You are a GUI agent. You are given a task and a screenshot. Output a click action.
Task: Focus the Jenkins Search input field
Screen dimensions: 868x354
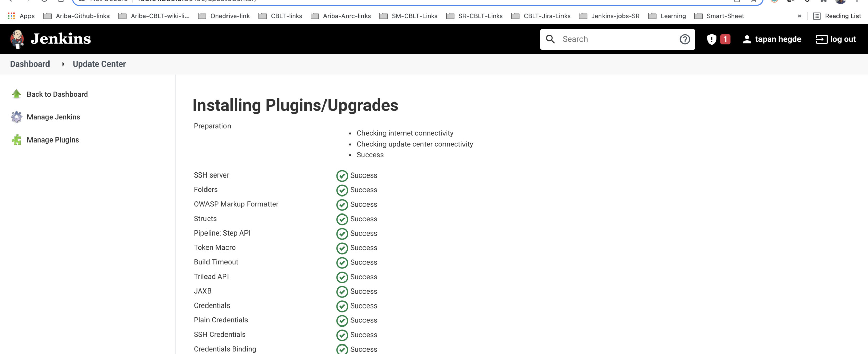click(617, 39)
